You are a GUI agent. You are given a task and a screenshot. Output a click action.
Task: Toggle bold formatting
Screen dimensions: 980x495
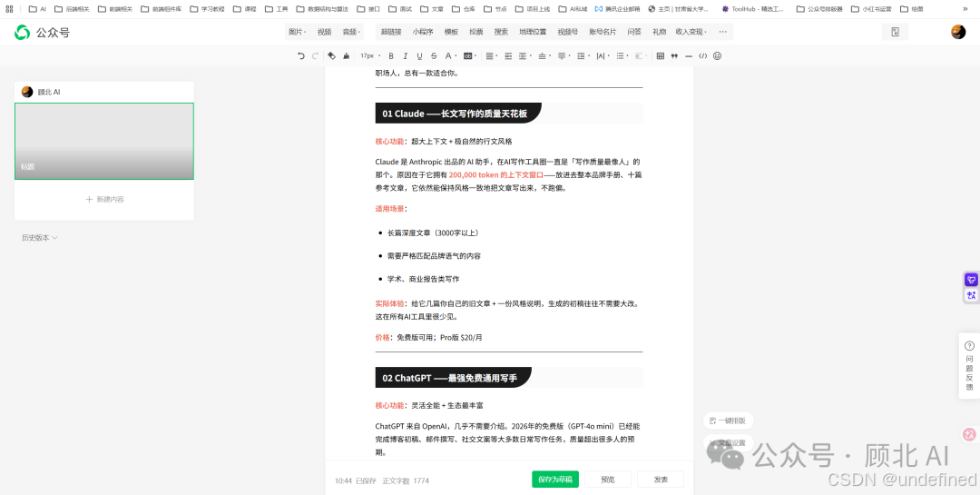(391, 55)
